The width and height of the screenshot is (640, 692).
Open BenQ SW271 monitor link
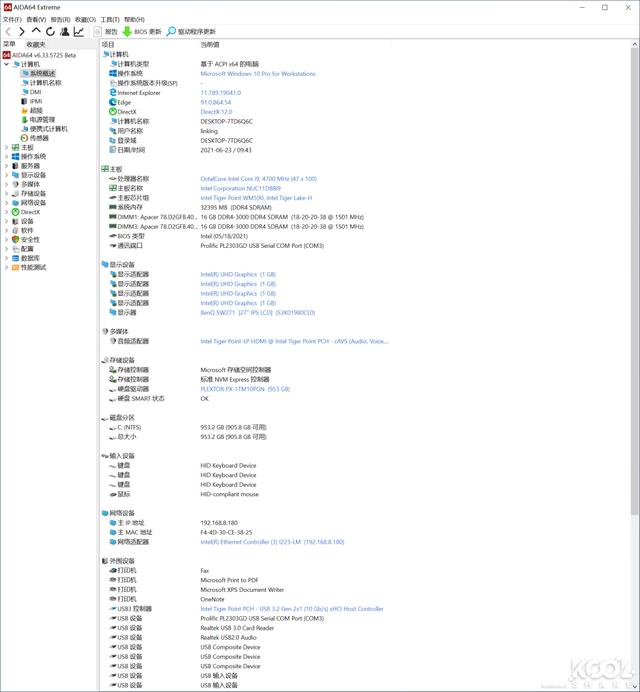257,312
